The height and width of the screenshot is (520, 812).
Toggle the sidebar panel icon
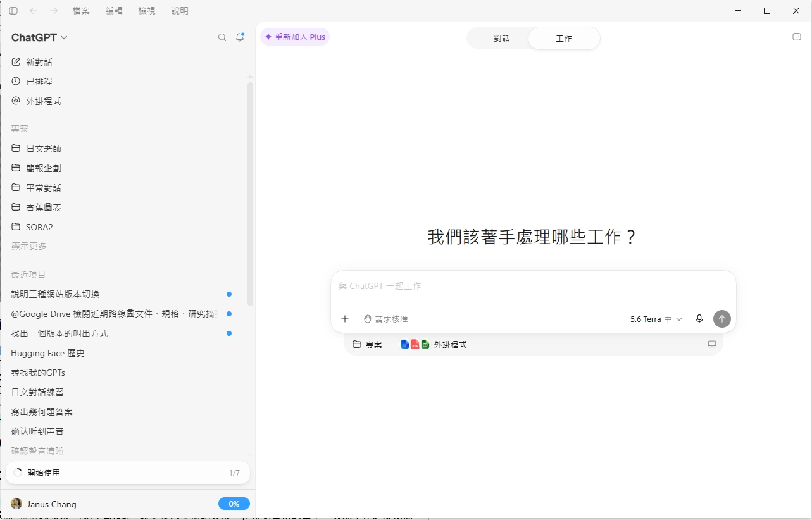13,11
